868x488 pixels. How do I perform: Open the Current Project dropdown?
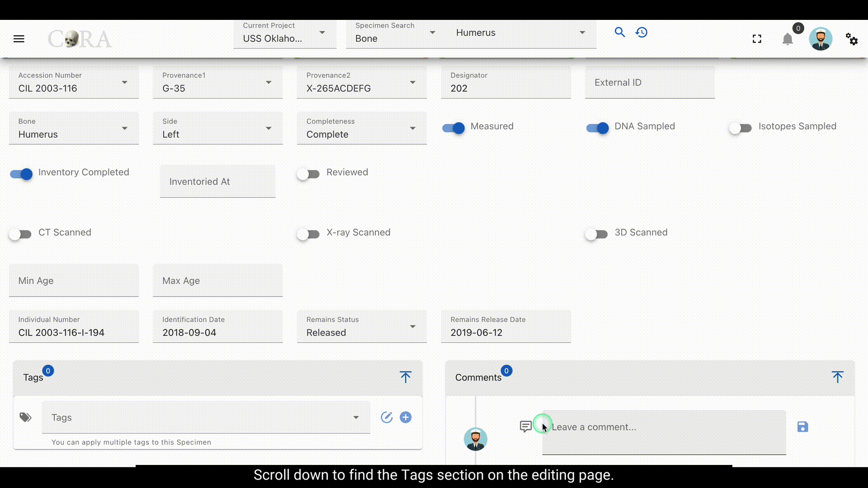(x=285, y=34)
